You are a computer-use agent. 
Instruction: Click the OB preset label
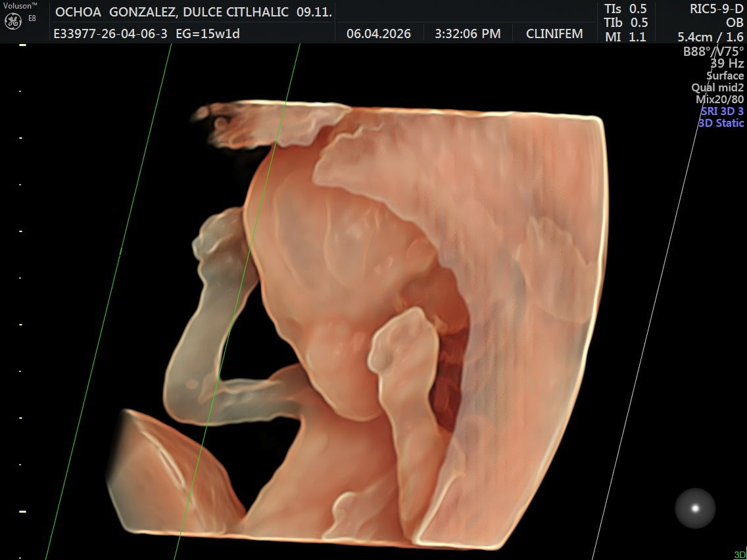[734, 22]
